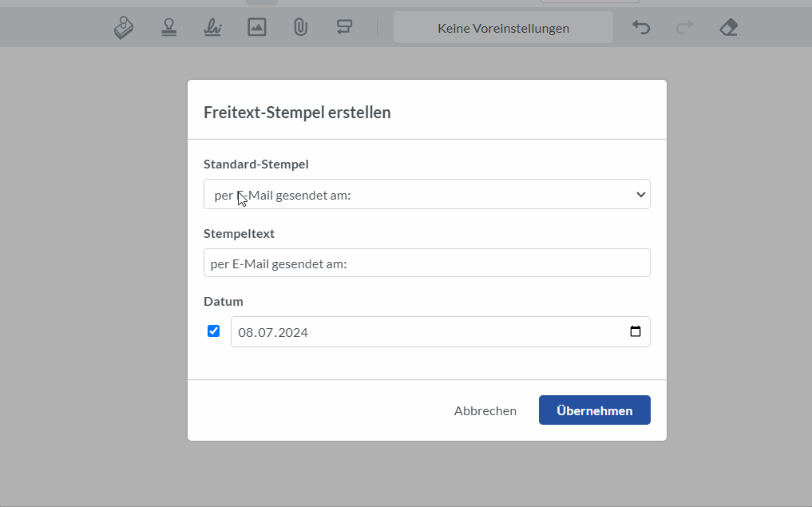Click the text annotation icon in the toolbar

(344, 27)
